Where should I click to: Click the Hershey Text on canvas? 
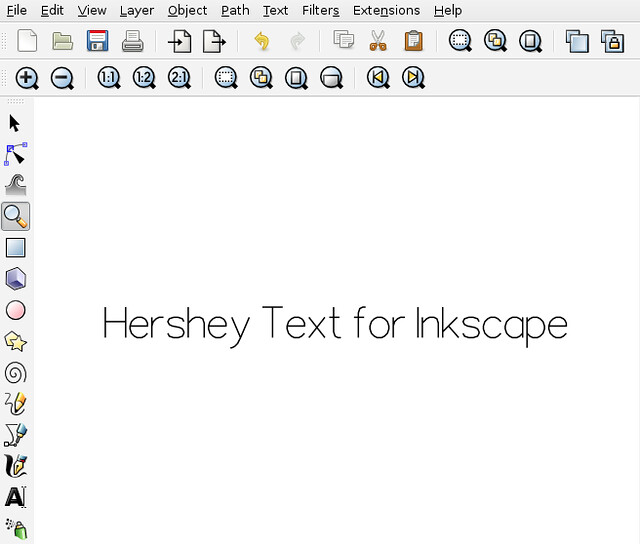click(x=335, y=325)
